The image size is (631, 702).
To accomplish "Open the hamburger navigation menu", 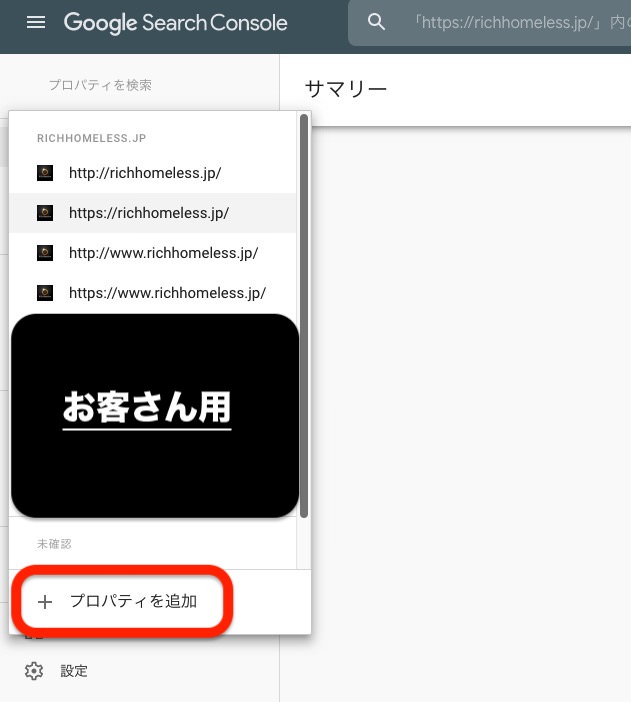I will point(36,23).
